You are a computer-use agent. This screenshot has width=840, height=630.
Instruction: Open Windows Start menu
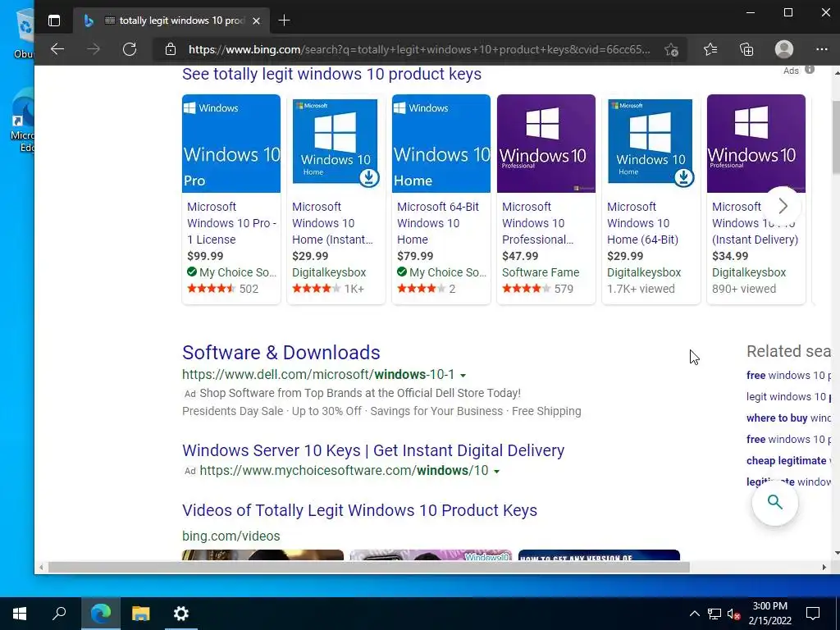coord(20,614)
